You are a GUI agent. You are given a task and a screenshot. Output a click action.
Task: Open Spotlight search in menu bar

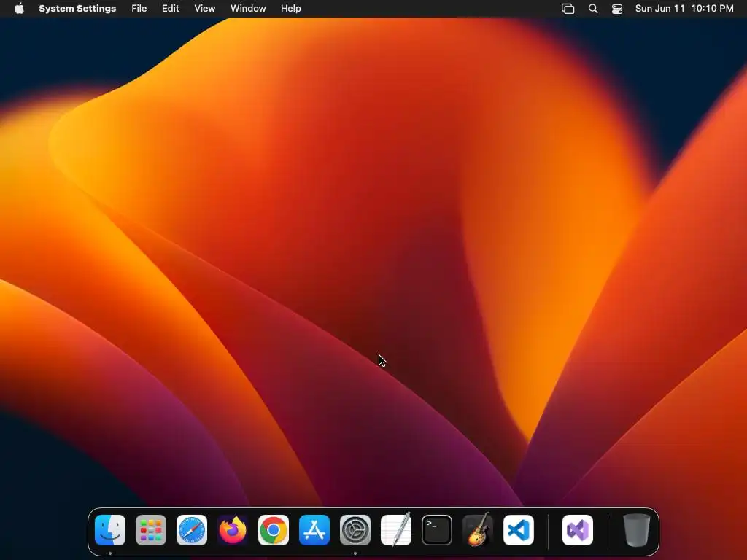point(593,9)
